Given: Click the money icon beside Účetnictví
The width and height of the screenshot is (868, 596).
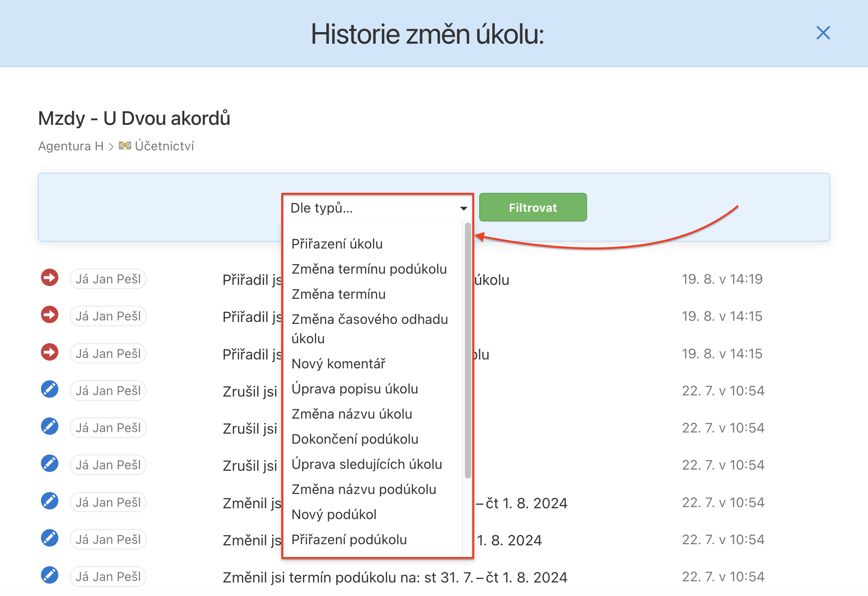Looking at the screenshot, I should click(x=125, y=146).
